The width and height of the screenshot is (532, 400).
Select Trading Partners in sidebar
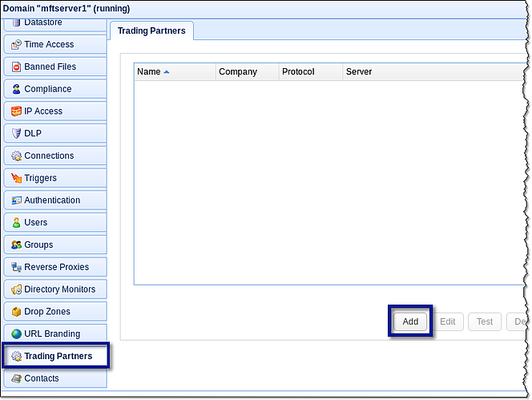(x=55, y=356)
